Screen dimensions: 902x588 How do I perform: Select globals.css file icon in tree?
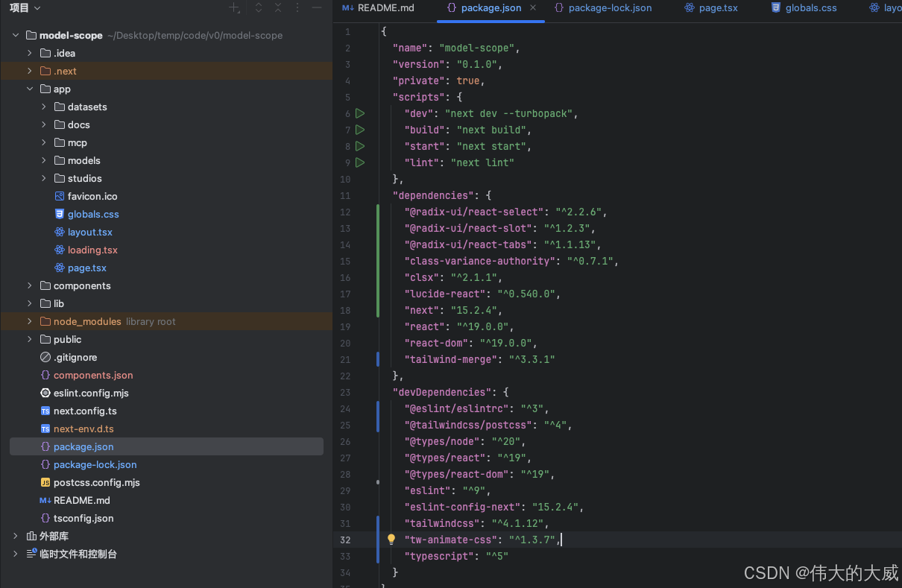60,214
